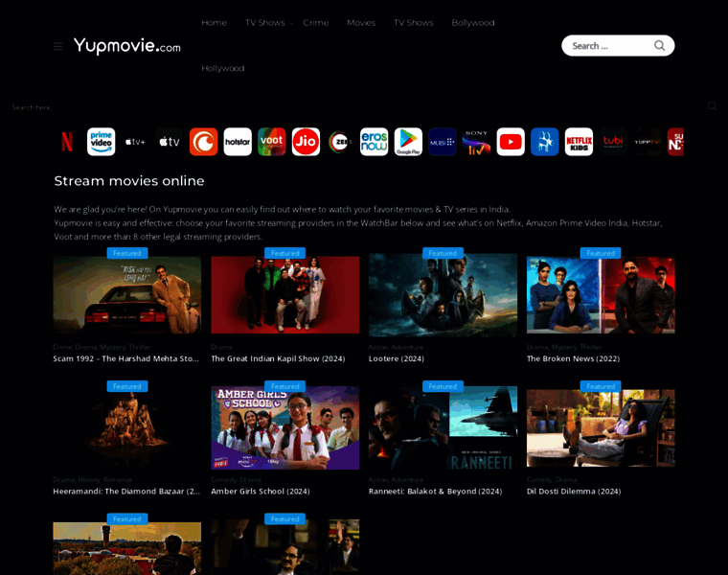The width and height of the screenshot is (728, 575).
Task: Select the Sony LIV provider icon
Action: point(477,142)
